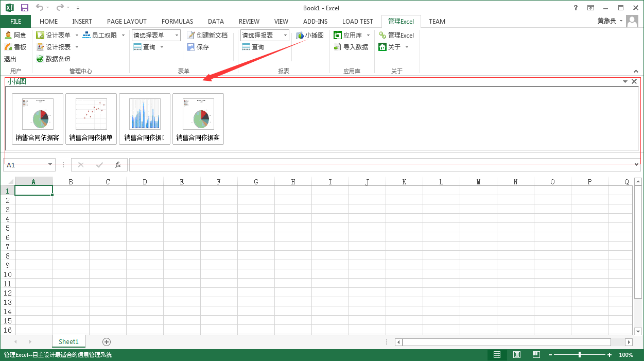Viewport: 644px width, 361px height.
Task: Switch to Page Break Preview view
Action: [x=536, y=355]
